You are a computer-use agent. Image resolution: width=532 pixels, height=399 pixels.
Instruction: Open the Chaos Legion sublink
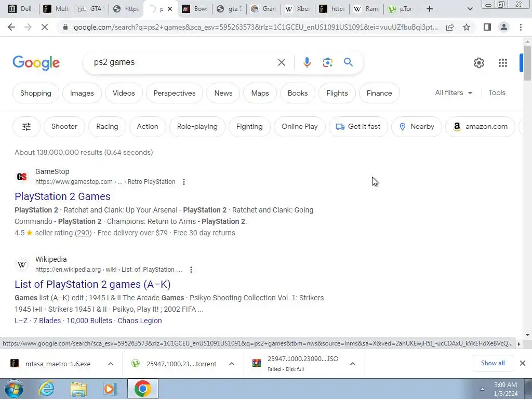[x=140, y=321]
